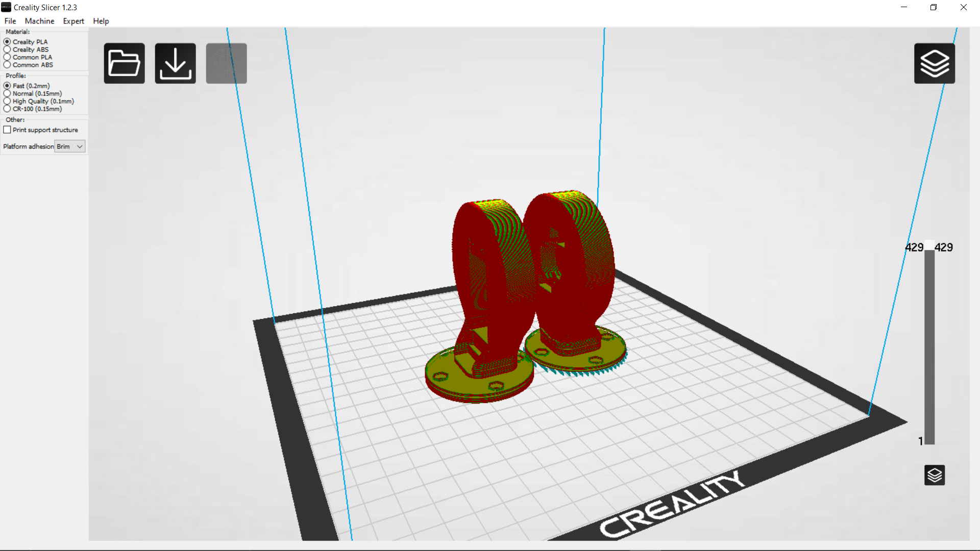The height and width of the screenshot is (551, 980).
Task: Select Creality ABS material
Action: pos(7,49)
